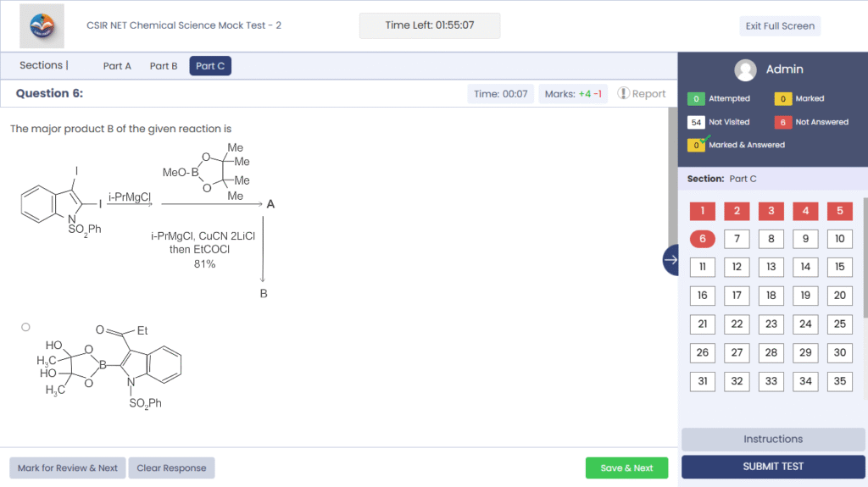This screenshot has height=487, width=868.
Task: Click the Marked & Answered badge icon
Action: (697, 144)
